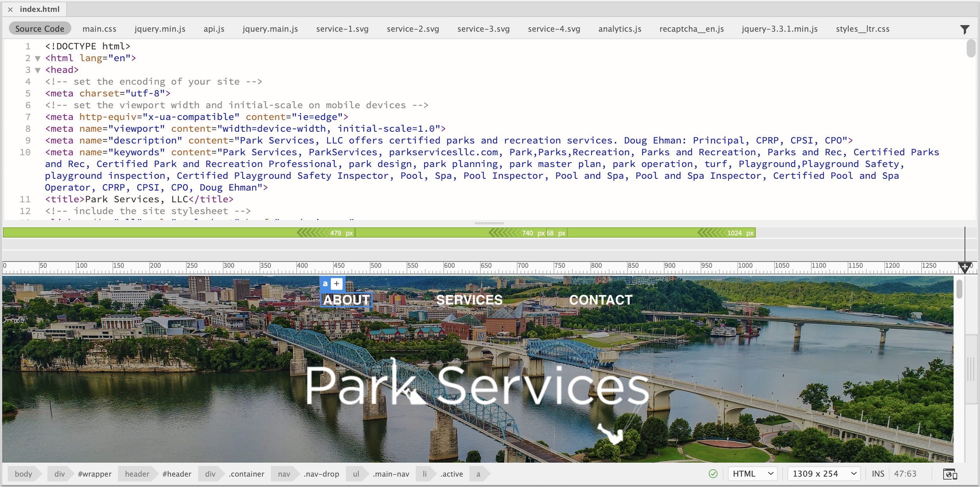The height and width of the screenshot is (487, 980).
Task: Click the 'include the site stylesheet' comment
Action: [x=148, y=211]
